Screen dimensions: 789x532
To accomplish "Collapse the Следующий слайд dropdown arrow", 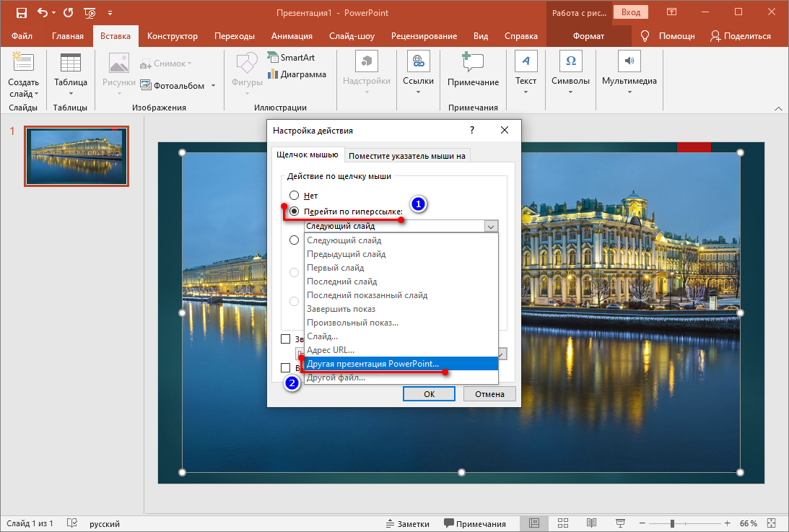I will tap(491, 227).
